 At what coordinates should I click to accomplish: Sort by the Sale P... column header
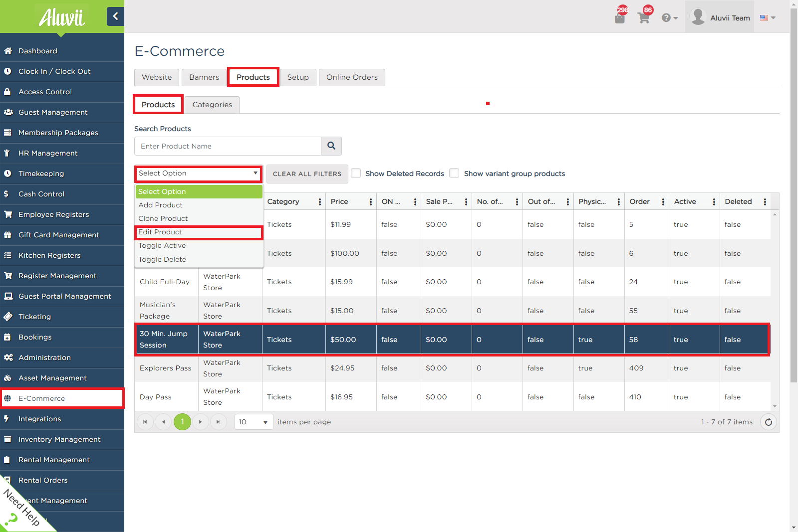pos(439,201)
